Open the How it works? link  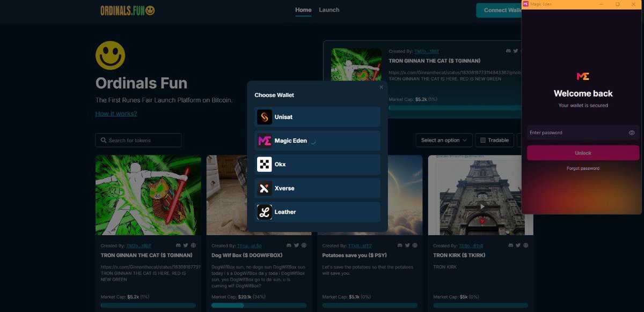116,114
